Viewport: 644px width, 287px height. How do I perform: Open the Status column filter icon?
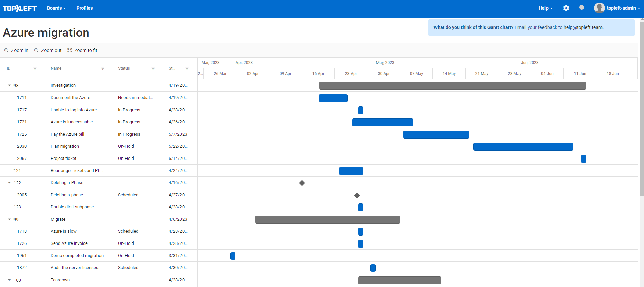(x=153, y=69)
